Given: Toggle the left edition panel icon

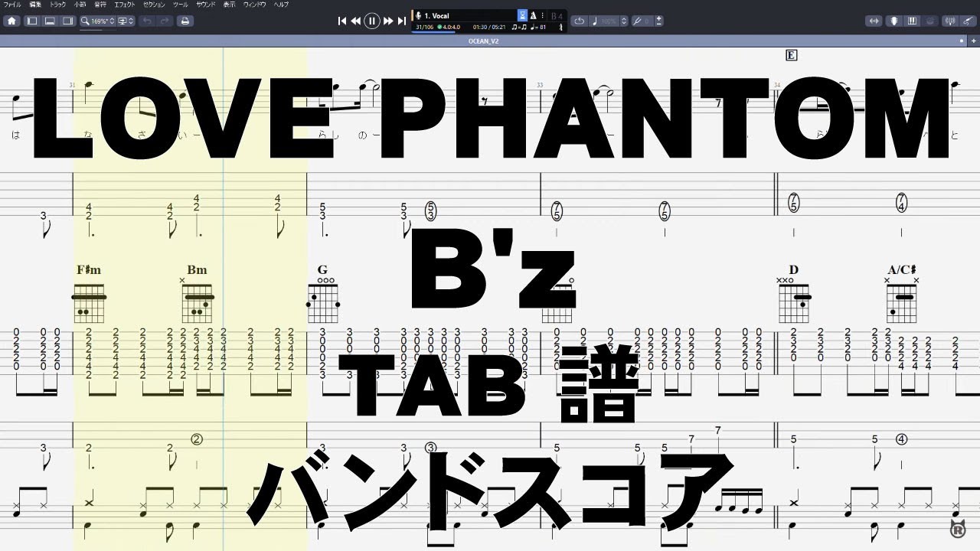Looking at the screenshot, I should click(32, 21).
